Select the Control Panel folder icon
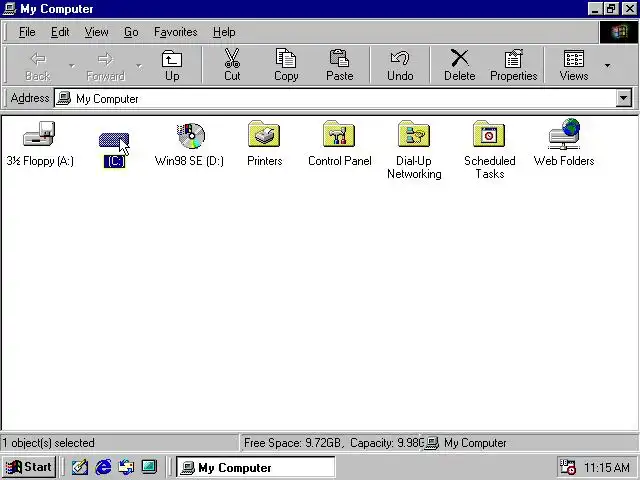The height and width of the screenshot is (480, 640). tap(339, 133)
